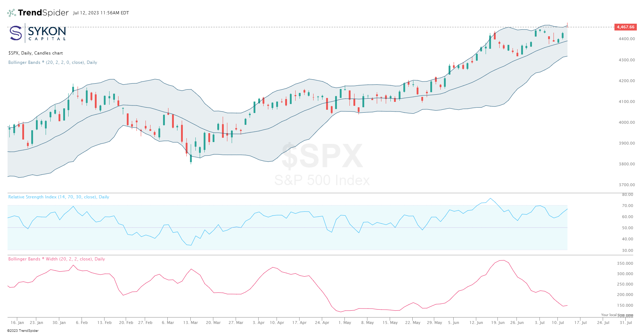Click the 31. Jul date label
The width and height of the screenshot is (644, 334).
click(626, 323)
